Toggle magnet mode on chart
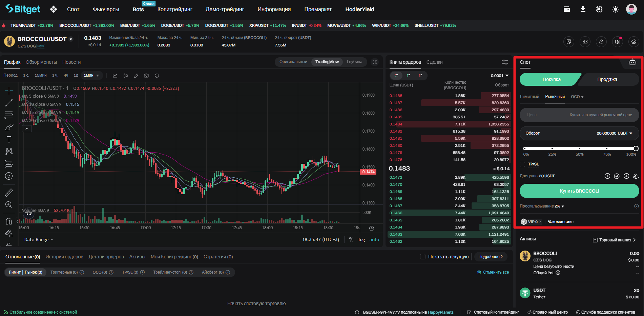The image size is (644, 316). (9, 221)
